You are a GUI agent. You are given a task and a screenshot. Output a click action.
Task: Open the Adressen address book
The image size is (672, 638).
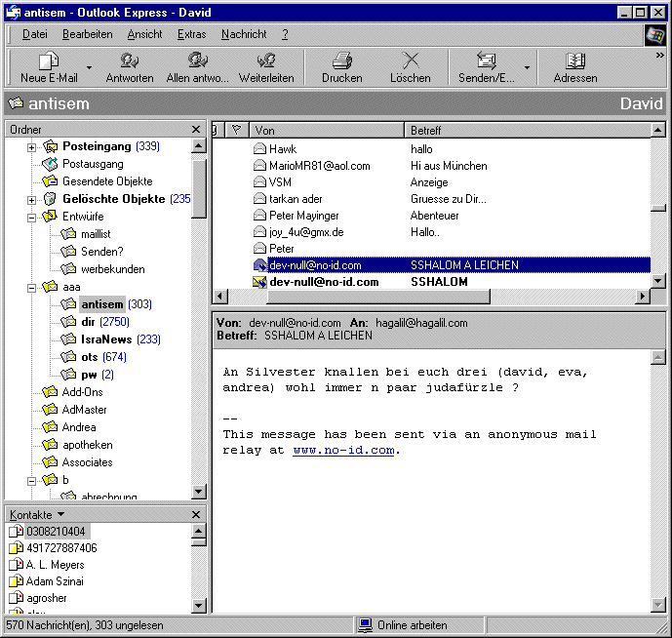574,61
